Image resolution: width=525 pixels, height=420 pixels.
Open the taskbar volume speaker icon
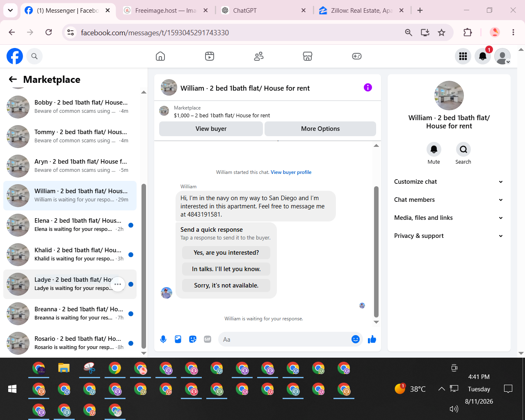tap(454, 409)
